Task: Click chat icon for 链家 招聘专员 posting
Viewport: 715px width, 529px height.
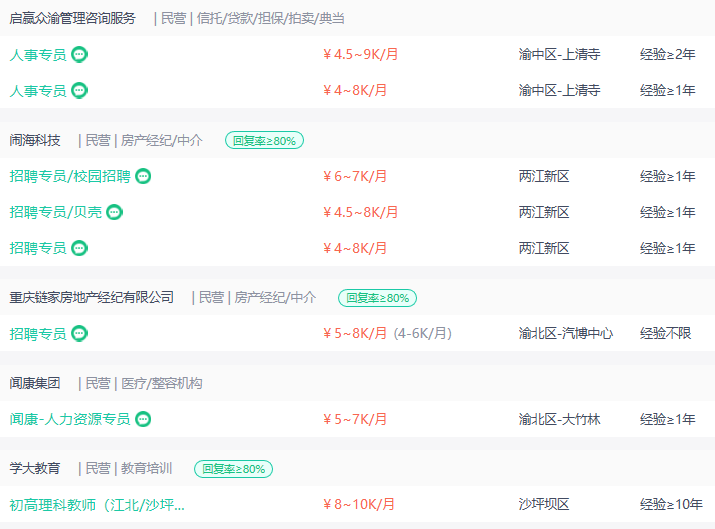Action: click(79, 334)
